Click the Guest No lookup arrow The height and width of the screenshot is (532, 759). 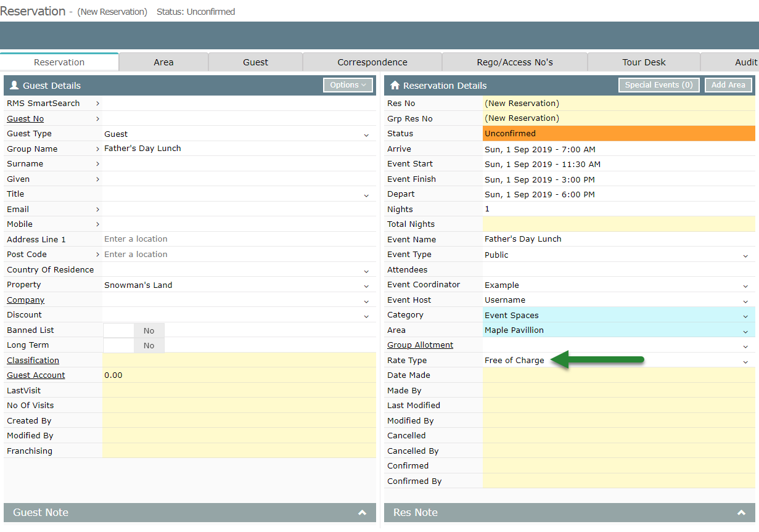point(97,119)
